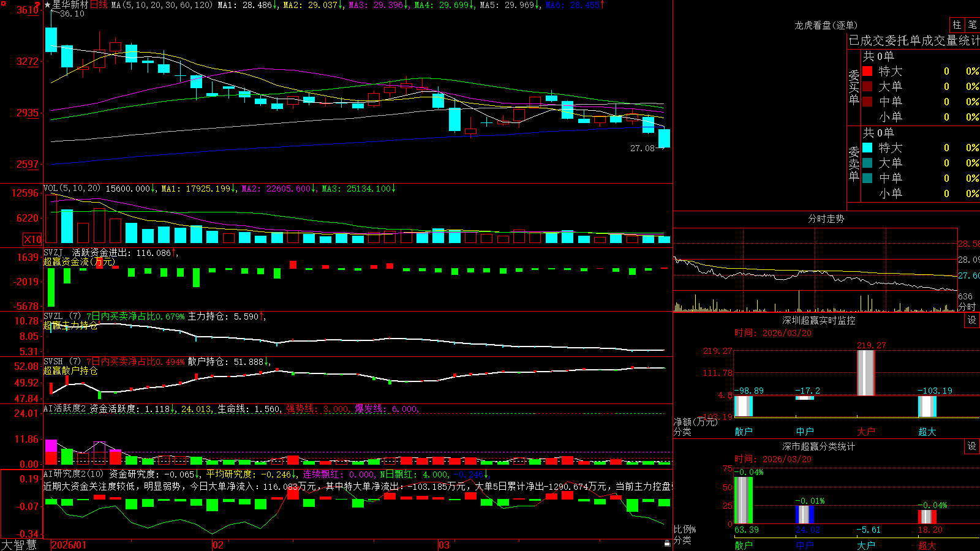This screenshot has height=551, width=980.
Task: Click the 强势线: 3.000 label
Action: point(317,409)
